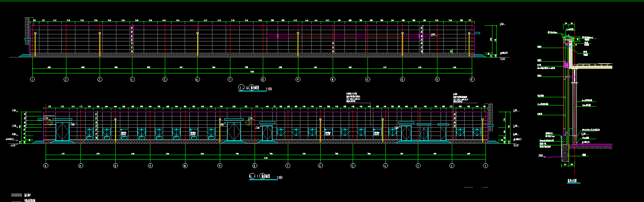Select the foundation hatch in the wall section
644x202 pixels.
coord(565,154)
